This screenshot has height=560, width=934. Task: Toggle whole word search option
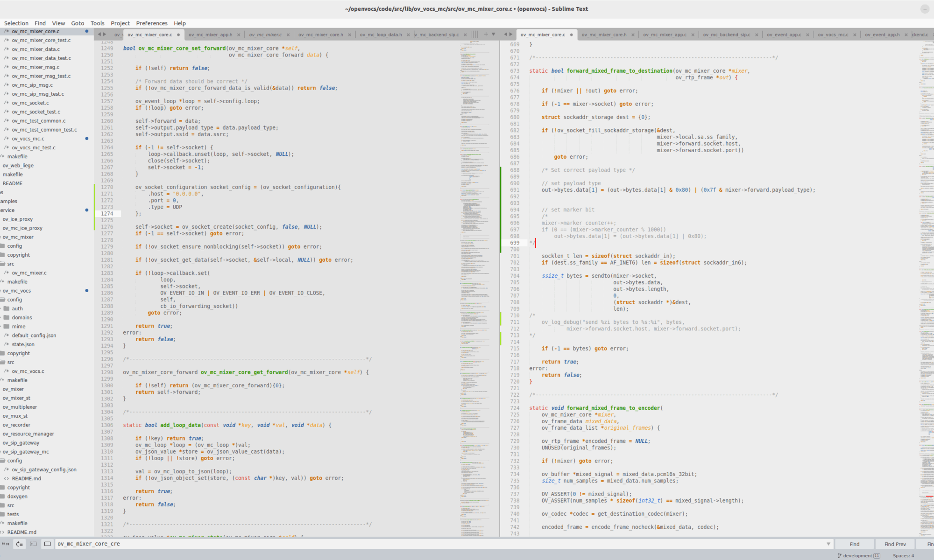tap(6, 544)
